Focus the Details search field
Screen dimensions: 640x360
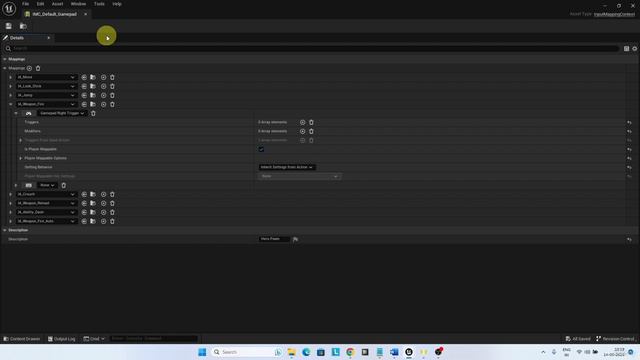pyautogui.click(x=312, y=49)
